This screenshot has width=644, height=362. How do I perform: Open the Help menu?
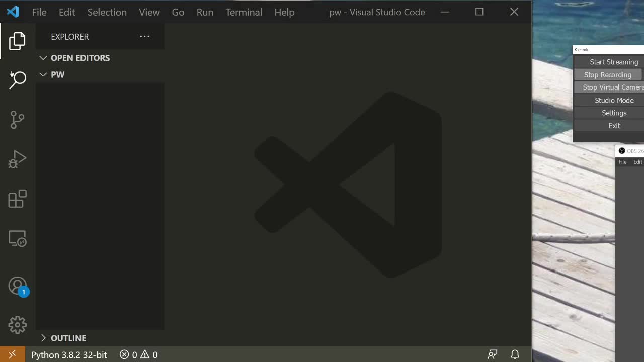(284, 12)
